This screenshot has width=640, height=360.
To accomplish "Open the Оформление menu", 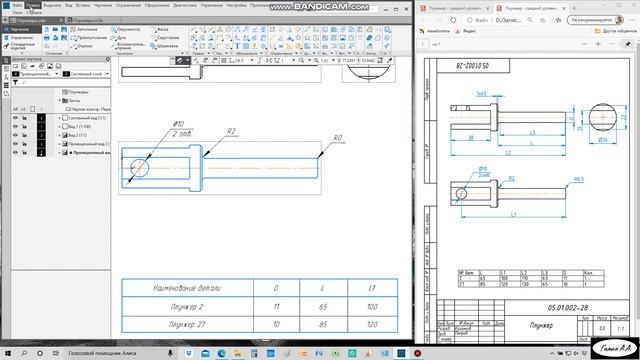I will (157, 5).
